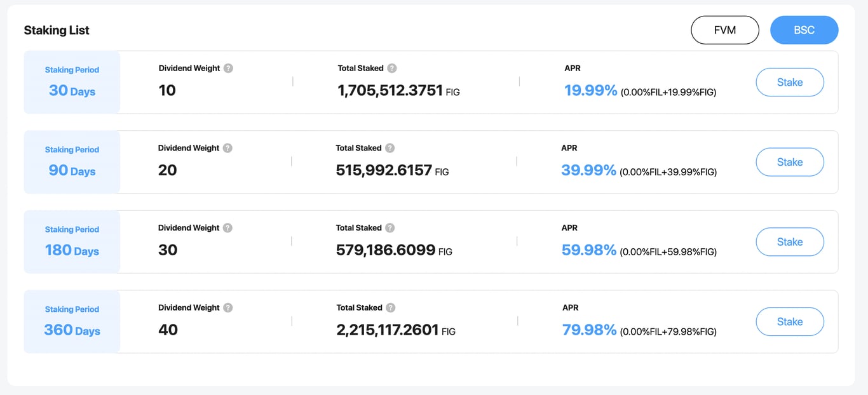
Task: Hit Stake for the 360 Days period
Action: [x=790, y=322]
